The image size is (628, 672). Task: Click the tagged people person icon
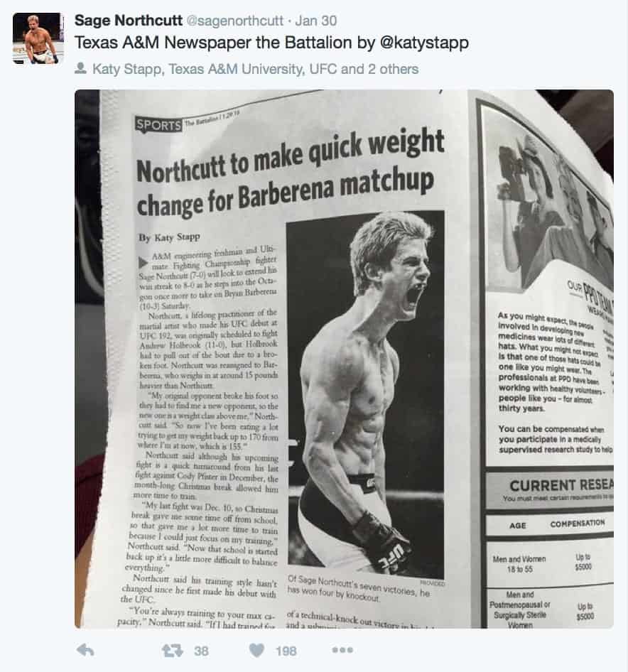80,69
